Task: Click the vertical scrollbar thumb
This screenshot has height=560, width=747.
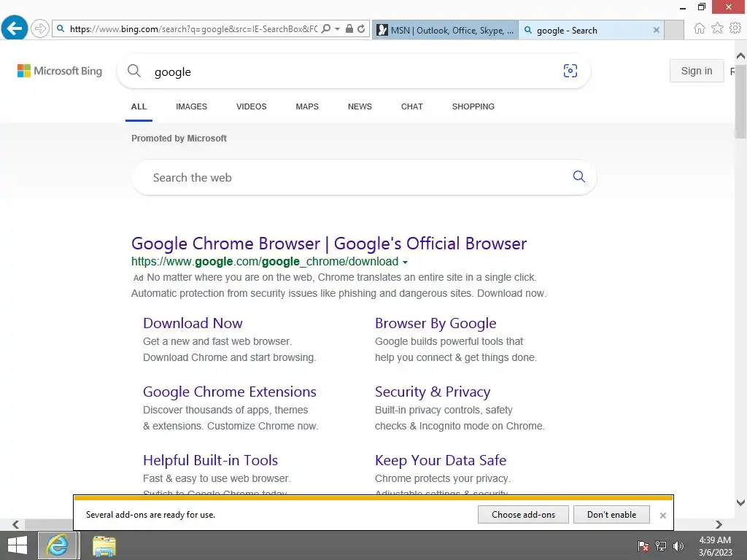Action: (x=741, y=101)
